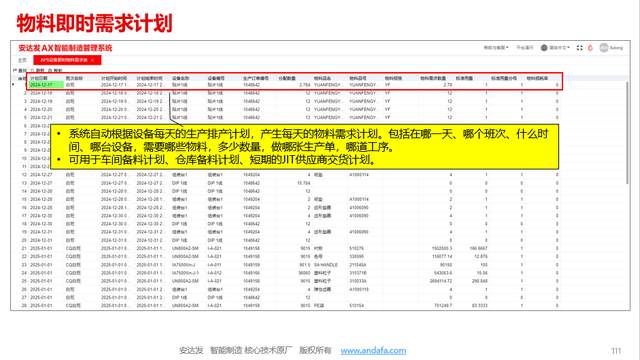The image size is (640, 360).
Task: Select the SA HANDLE material cell
Action: 325,265
